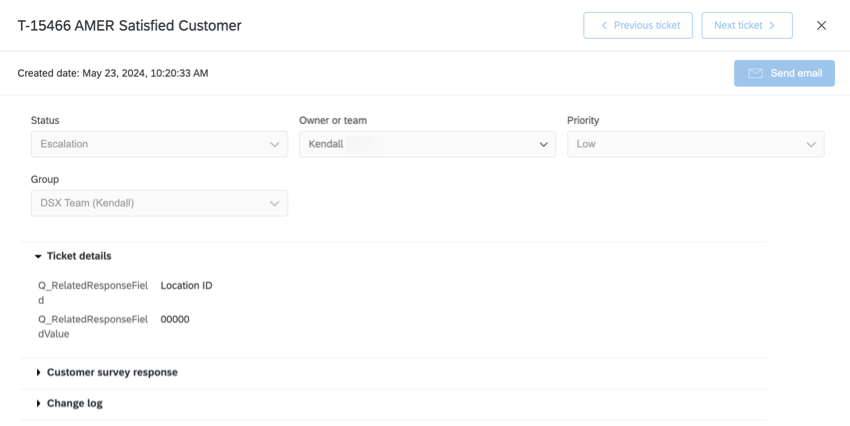Click the Owner or team chevron arrow
This screenshot has width=850, height=426.
tap(543, 144)
